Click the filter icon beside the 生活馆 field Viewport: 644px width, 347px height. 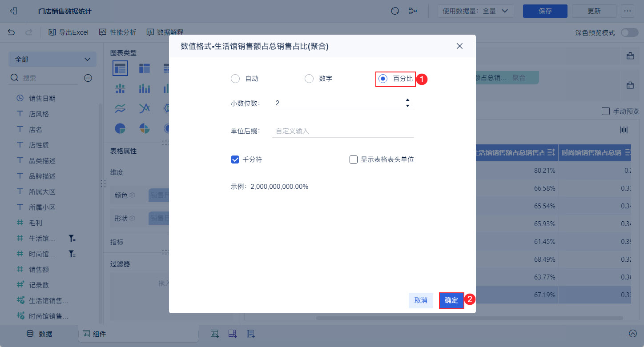[72, 239]
